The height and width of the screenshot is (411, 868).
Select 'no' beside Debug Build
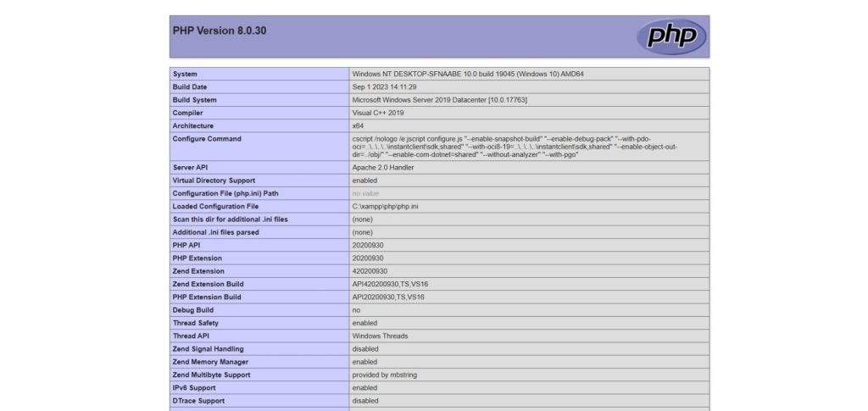(356, 310)
